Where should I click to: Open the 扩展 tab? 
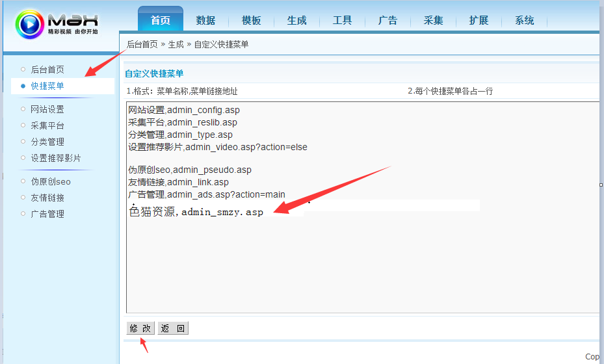tap(479, 20)
